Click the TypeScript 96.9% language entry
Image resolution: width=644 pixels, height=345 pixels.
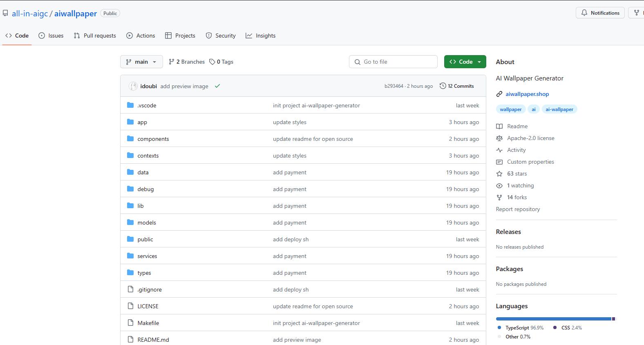coord(521,328)
